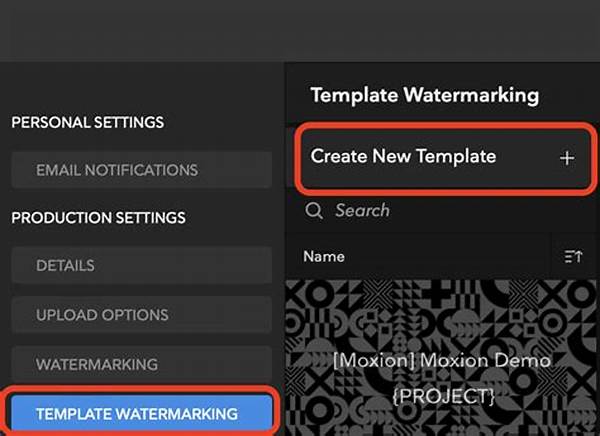Click the plus icon to add template
Viewport: 600px width, 436px height.
pos(567,158)
